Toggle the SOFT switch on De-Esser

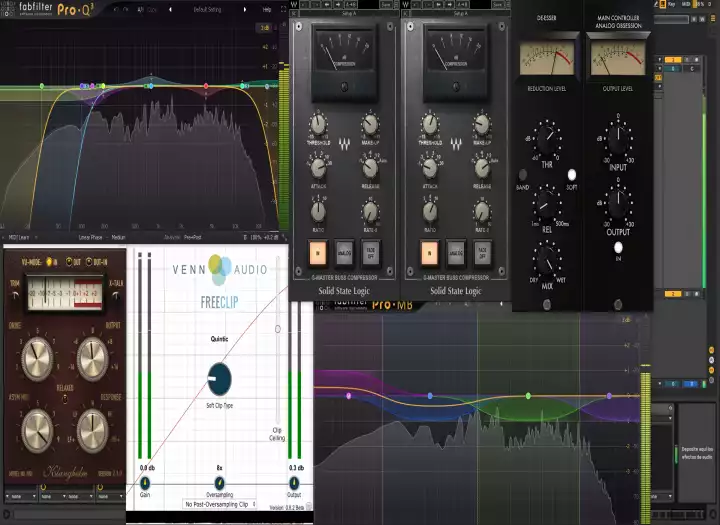pyautogui.click(x=572, y=175)
